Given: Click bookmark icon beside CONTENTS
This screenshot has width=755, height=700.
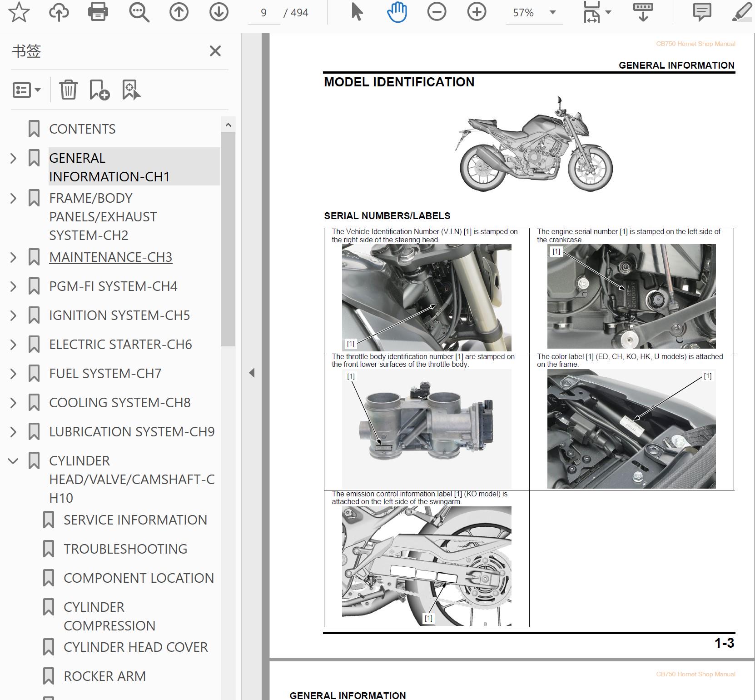Looking at the screenshot, I should tap(34, 129).
